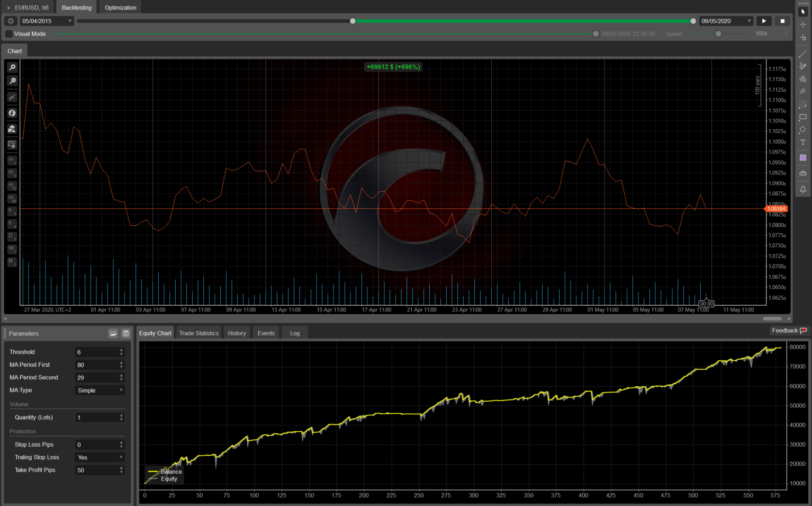Open backtesting settings gear icon
Screen dimensions: 812x506
click(x=11, y=21)
